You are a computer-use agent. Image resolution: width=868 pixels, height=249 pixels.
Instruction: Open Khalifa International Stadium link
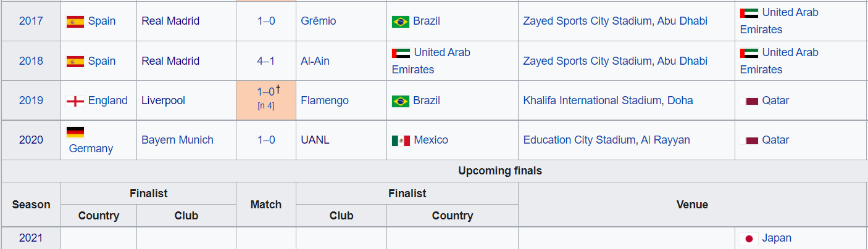592,100
